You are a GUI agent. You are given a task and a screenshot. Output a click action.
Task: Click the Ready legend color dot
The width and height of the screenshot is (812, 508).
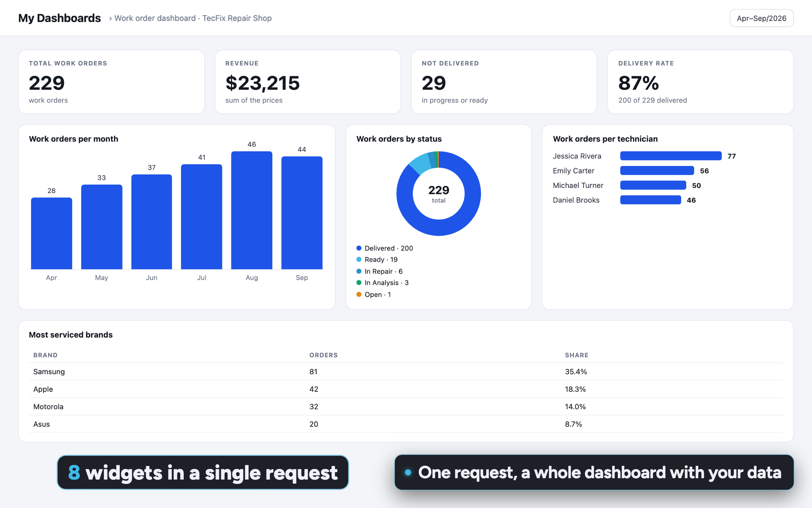pyautogui.click(x=359, y=259)
